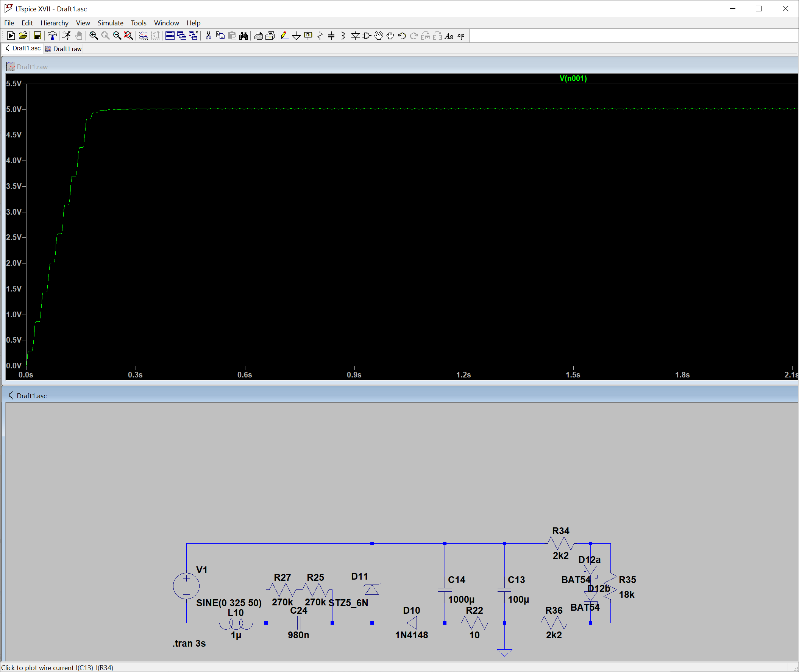Click the Tile Windows horizontally icon
799x672 pixels.
pyautogui.click(x=170, y=36)
